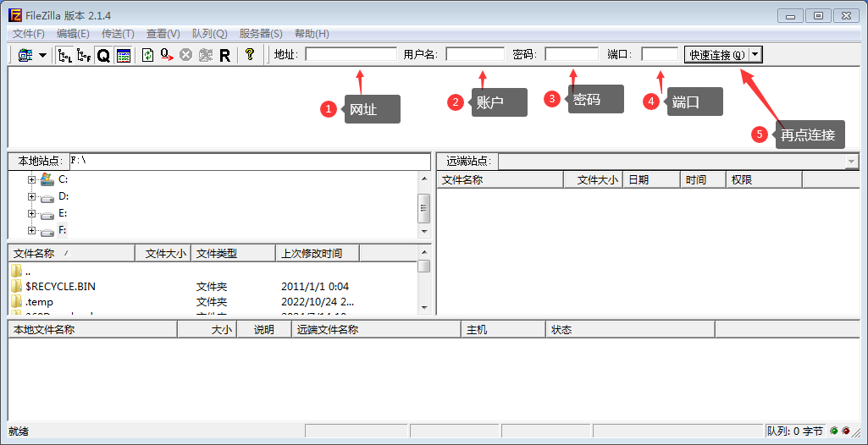
Task: Click the disconnect from server icon
Action: [x=206, y=55]
